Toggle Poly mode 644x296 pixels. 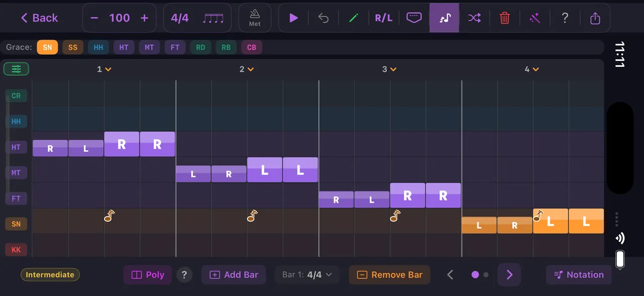pos(147,275)
